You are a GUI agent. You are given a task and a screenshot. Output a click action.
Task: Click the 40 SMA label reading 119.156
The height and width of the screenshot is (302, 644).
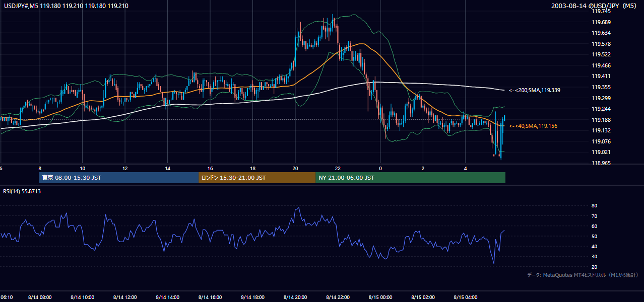(x=533, y=126)
